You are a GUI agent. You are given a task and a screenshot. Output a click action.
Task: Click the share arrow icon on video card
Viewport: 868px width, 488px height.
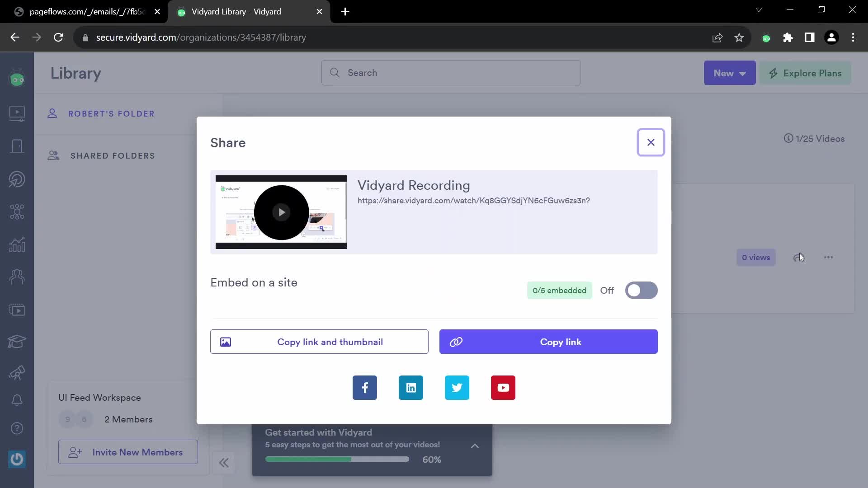point(798,258)
